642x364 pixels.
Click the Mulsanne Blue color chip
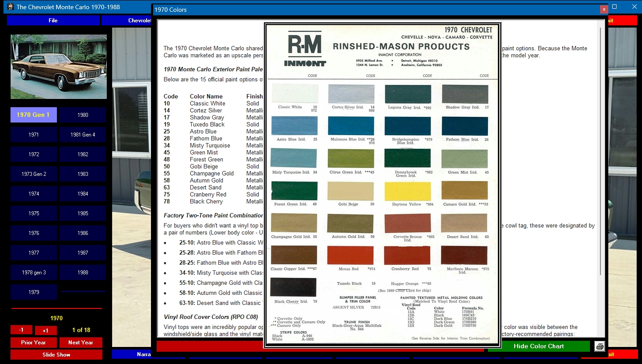pyautogui.click(x=351, y=126)
